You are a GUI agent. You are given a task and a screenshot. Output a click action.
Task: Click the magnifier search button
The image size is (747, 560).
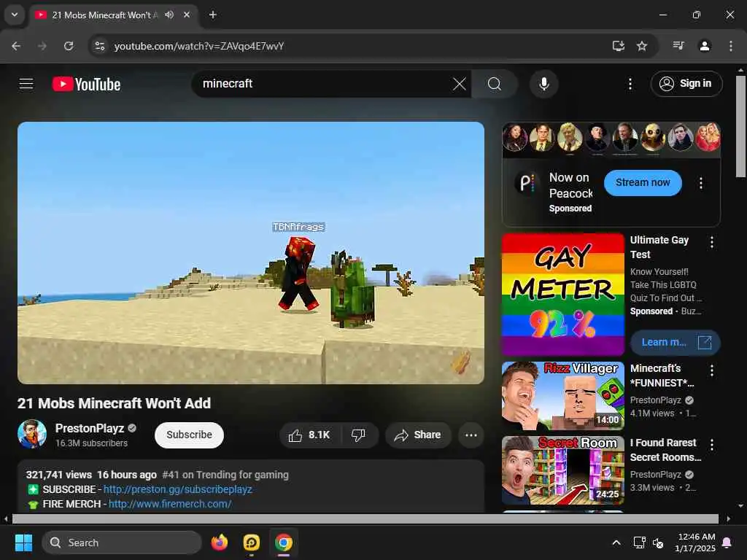point(495,85)
